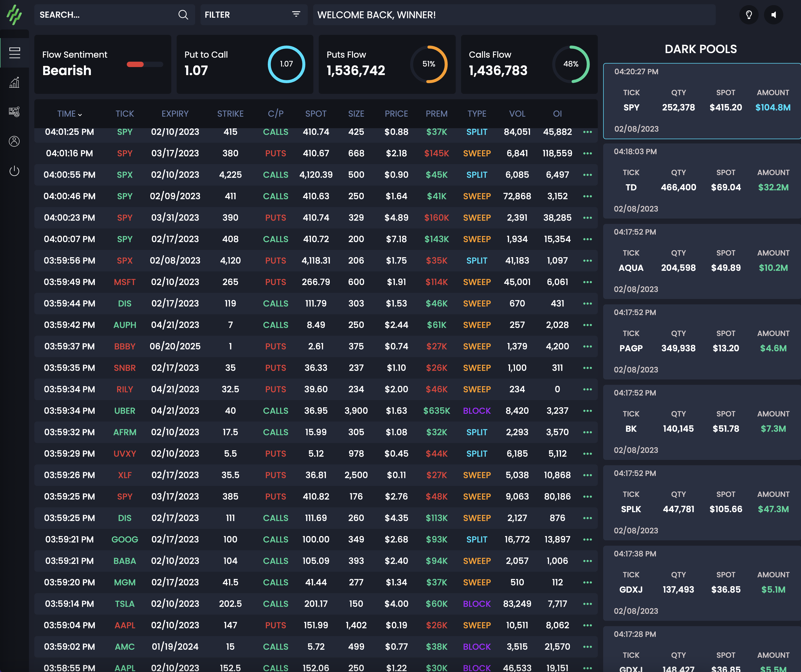Sort by VOL column header
Viewport: 801px width, 672px height.
click(517, 114)
